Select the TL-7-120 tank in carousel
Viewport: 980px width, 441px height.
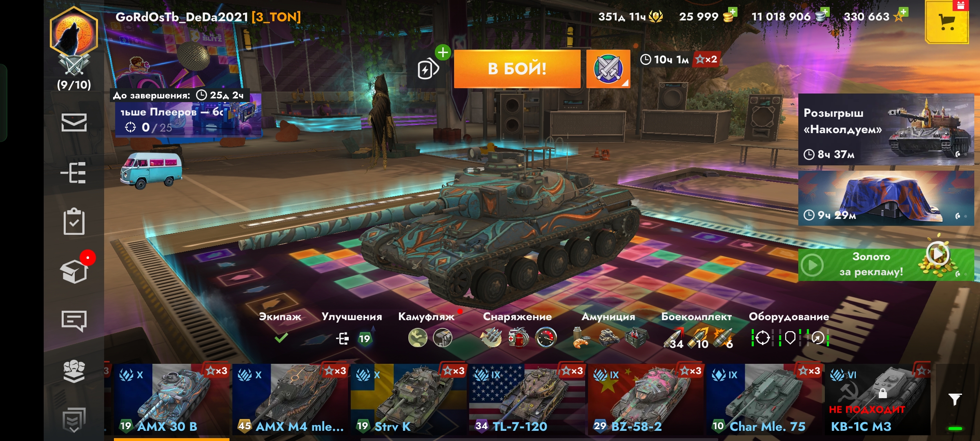point(527,399)
